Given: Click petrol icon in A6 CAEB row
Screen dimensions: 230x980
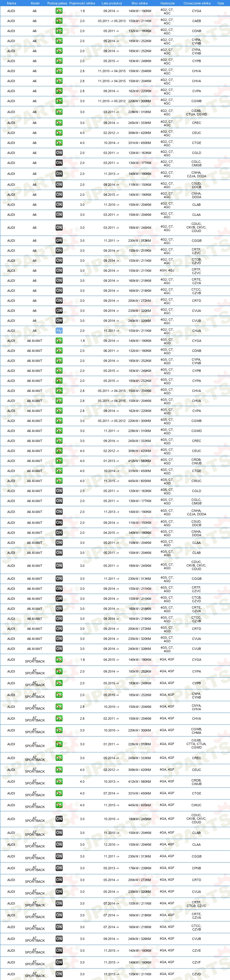Looking at the screenshot, I should coord(59,21).
